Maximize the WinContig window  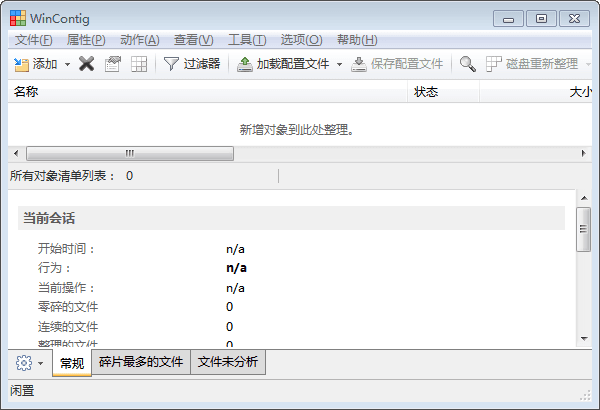(541, 19)
